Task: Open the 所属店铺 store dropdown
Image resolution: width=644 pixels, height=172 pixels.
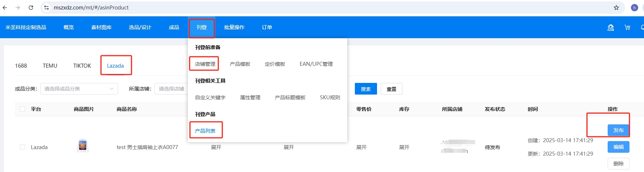Action: 171,89
